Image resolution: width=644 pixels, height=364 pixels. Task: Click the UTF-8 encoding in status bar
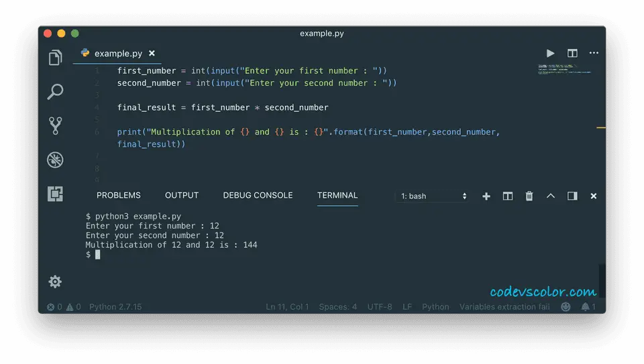[x=380, y=307]
